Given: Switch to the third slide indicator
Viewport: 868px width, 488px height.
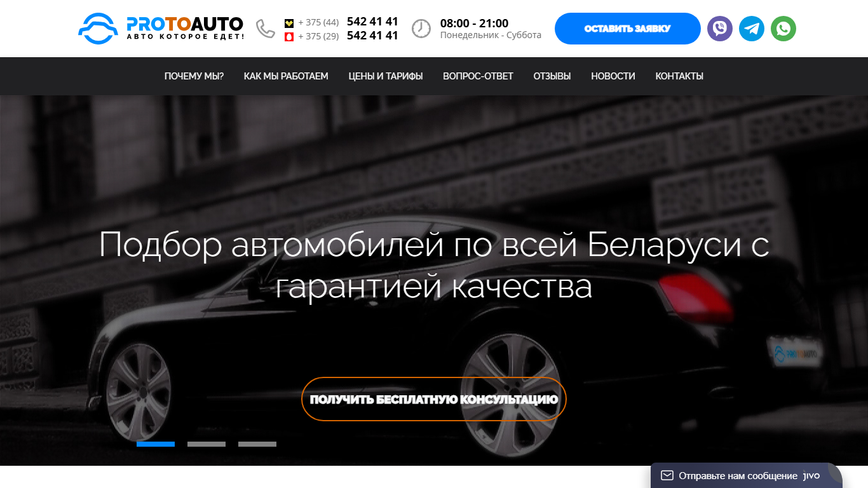Looking at the screenshot, I should coord(257,444).
